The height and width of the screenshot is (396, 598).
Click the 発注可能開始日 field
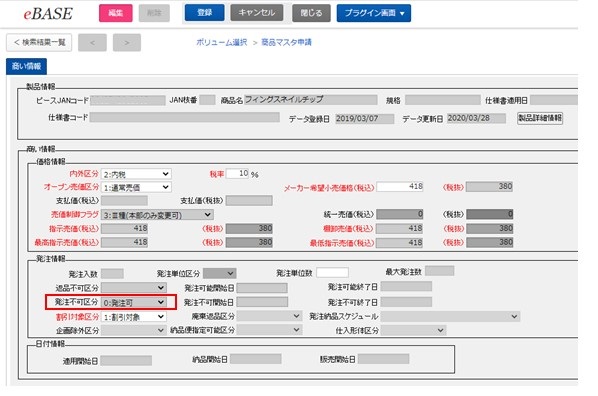click(x=262, y=288)
